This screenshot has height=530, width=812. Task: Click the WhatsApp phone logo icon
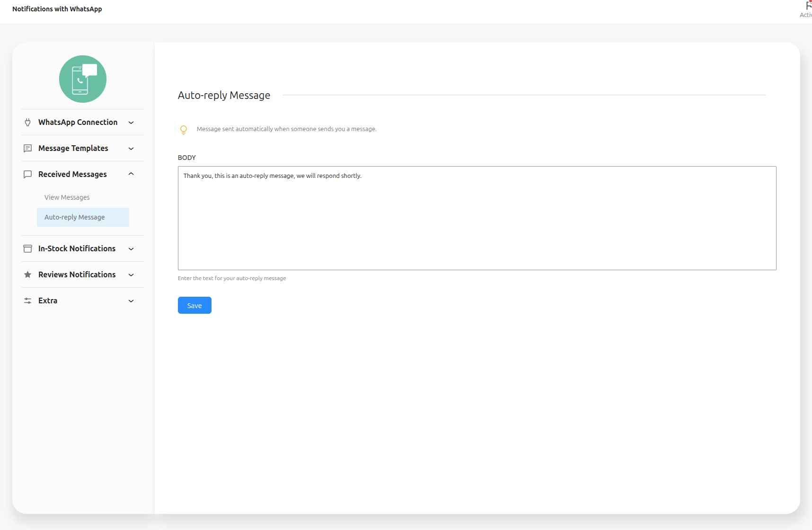click(83, 79)
